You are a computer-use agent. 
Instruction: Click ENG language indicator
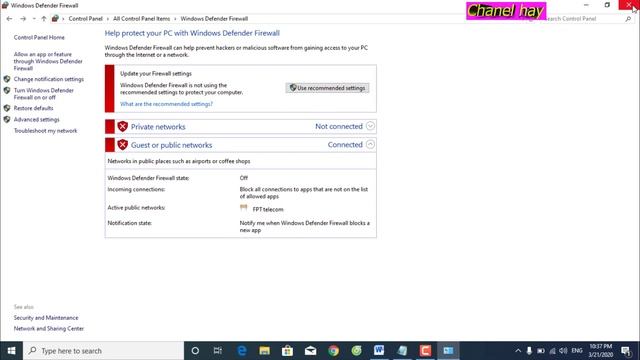click(x=577, y=351)
